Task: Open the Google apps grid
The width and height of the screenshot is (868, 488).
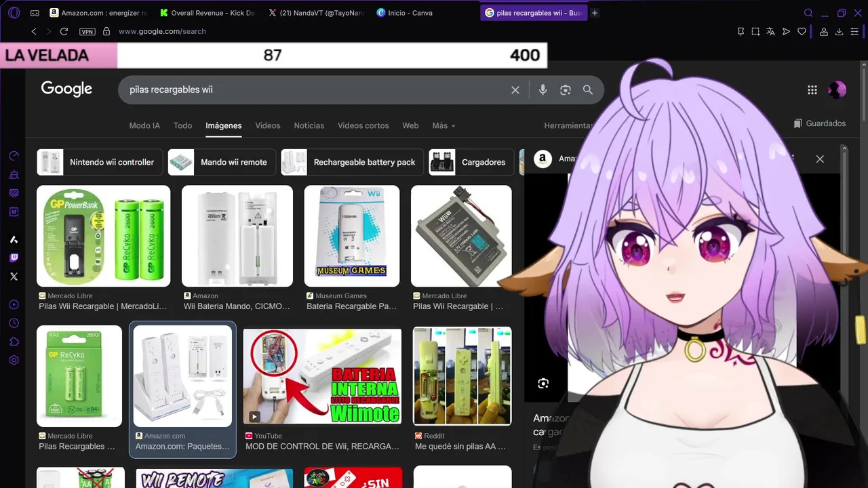Action: [812, 89]
